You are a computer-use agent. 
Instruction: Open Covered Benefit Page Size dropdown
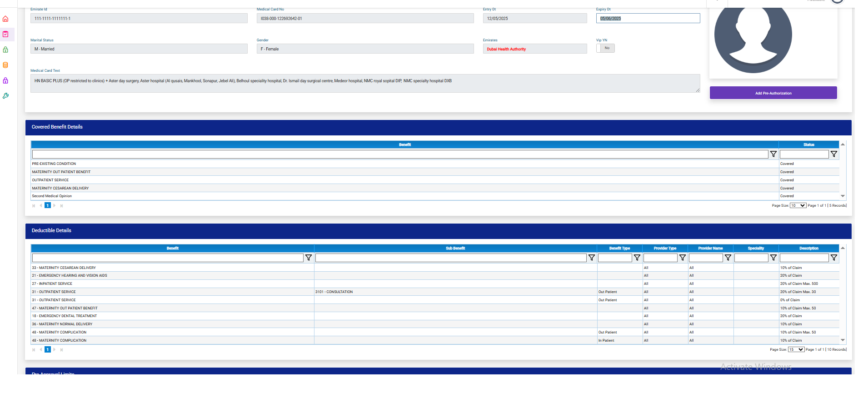(x=798, y=206)
